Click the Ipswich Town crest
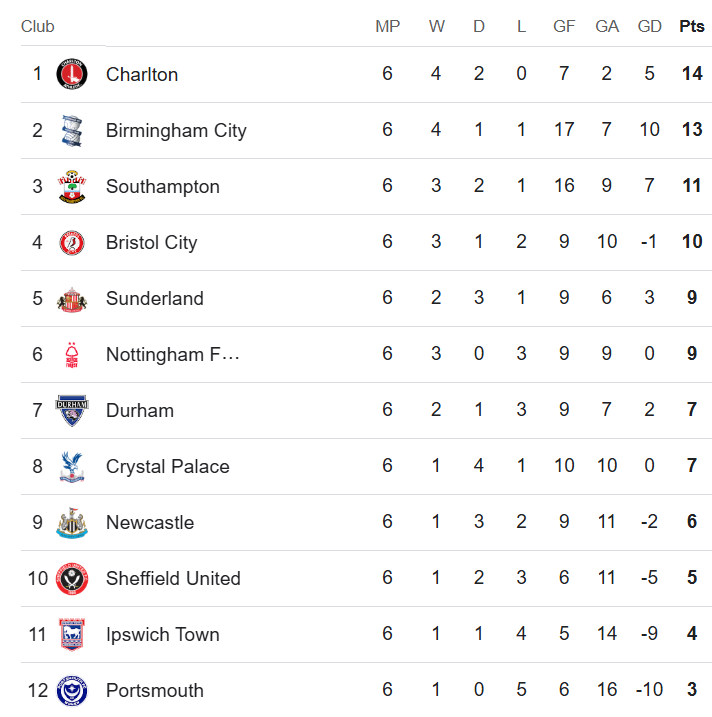The height and width of the screenshot is (717, 712). tap(72, 635)
